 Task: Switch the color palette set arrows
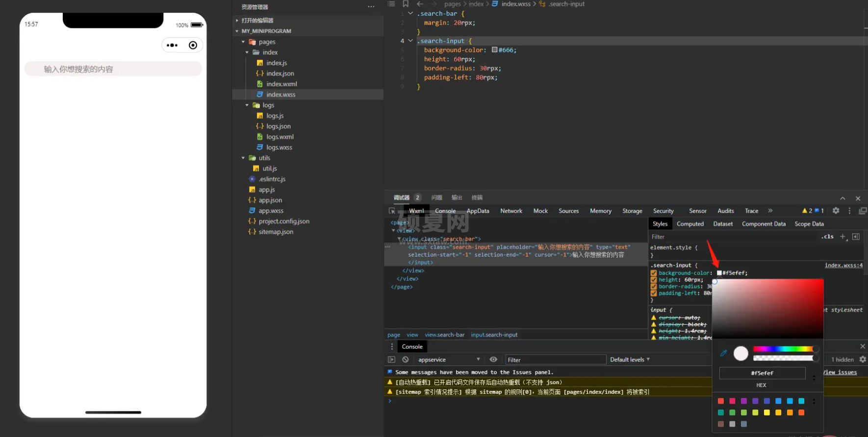tap(814, 401)
